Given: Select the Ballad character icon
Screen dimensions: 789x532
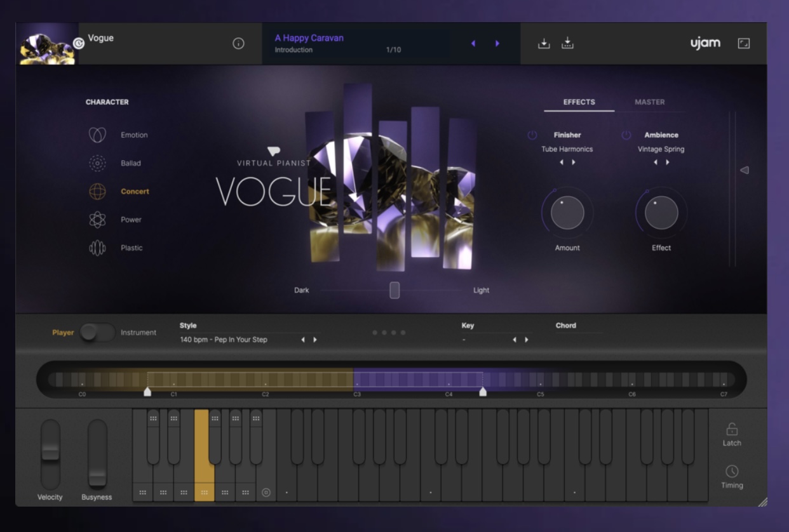Looking at the screenshot, I should tap(97, 163).
